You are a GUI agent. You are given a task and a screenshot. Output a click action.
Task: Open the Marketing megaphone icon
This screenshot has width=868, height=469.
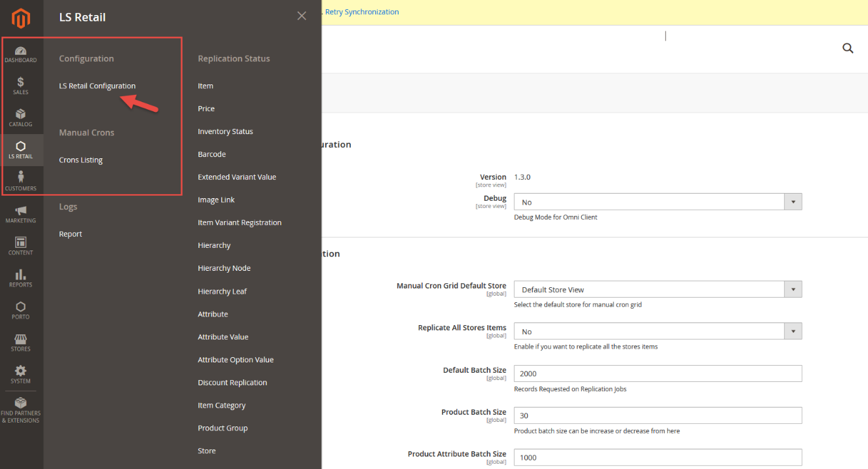(x=21, y=214)
